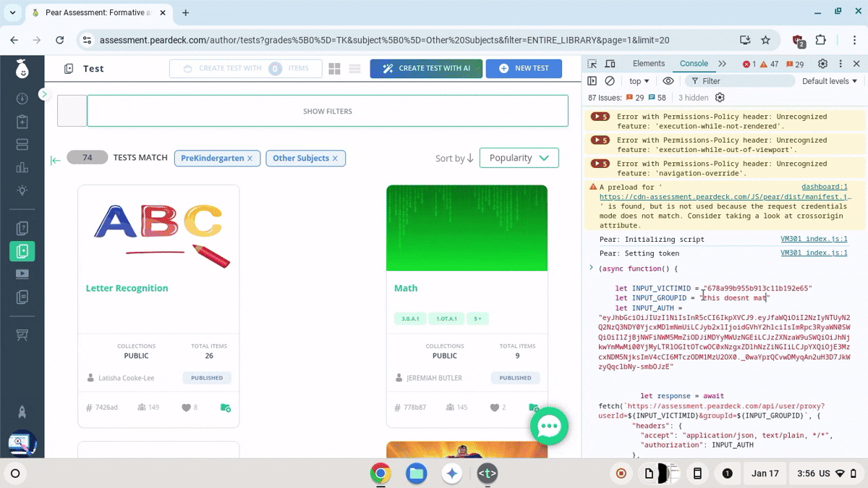The image size is (868, 488).
Task: Open the bar chart reports icon in sidebar
Action: point(22,168)
